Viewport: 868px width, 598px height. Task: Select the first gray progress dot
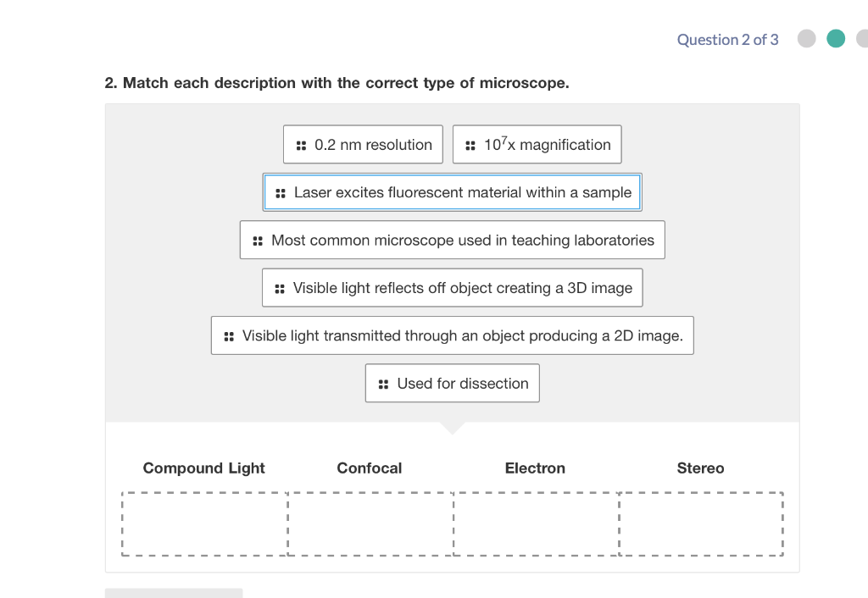tap(806, 39)
